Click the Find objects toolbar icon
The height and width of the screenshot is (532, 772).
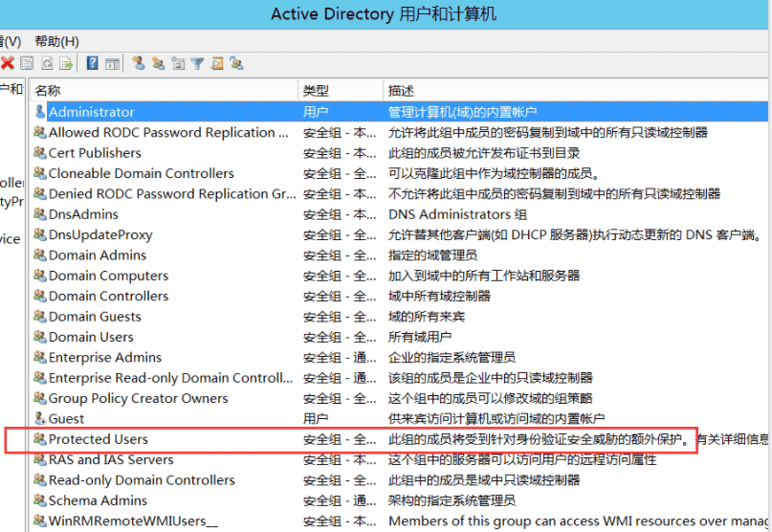pyautogui.click(x=217, y=63)
